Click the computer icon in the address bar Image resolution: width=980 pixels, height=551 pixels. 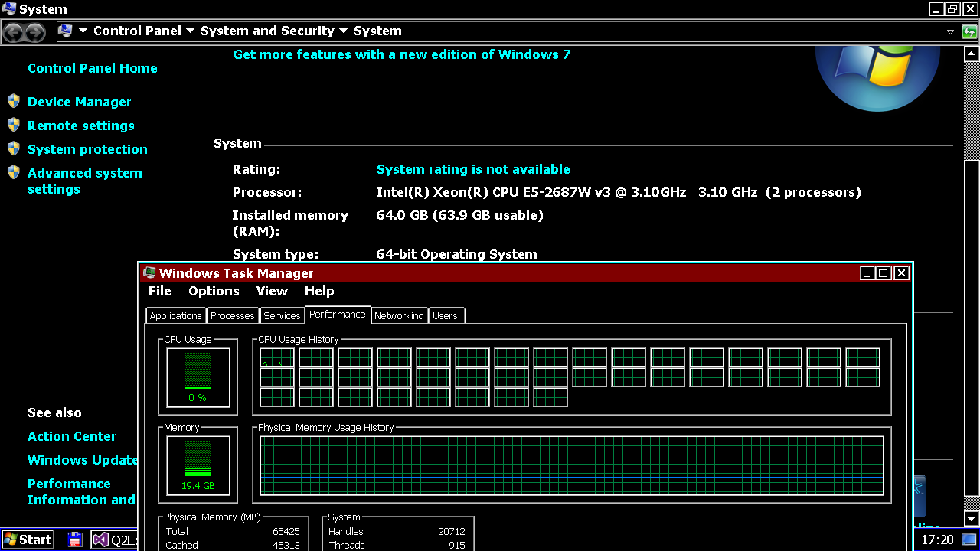click(65, 31)
